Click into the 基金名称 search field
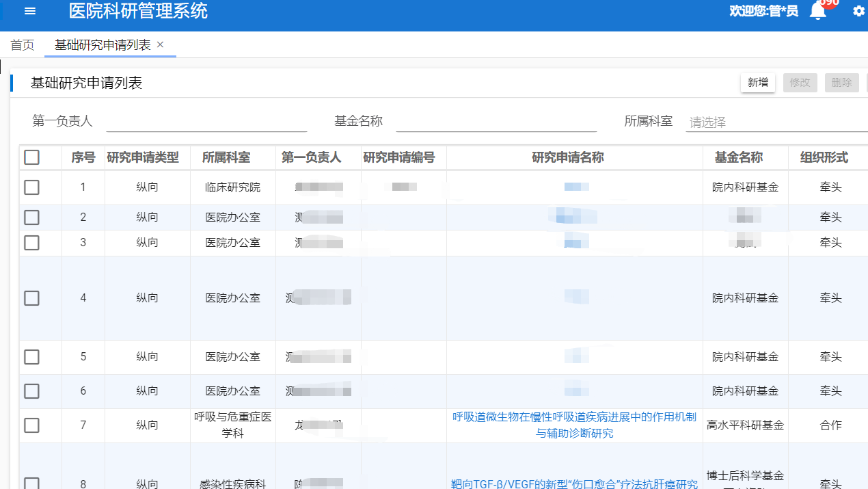Screen dimensions: 868x489 pos(496,122)
